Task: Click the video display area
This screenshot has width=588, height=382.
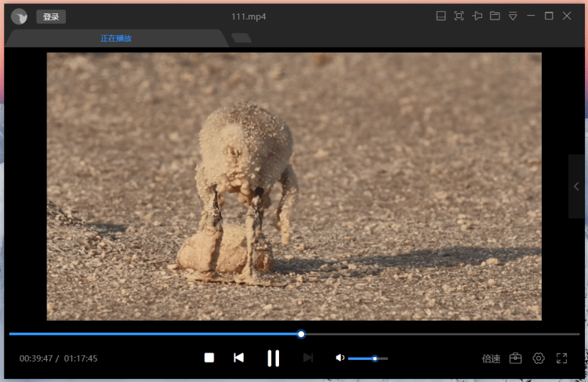Action: click(x=294, y=187)
